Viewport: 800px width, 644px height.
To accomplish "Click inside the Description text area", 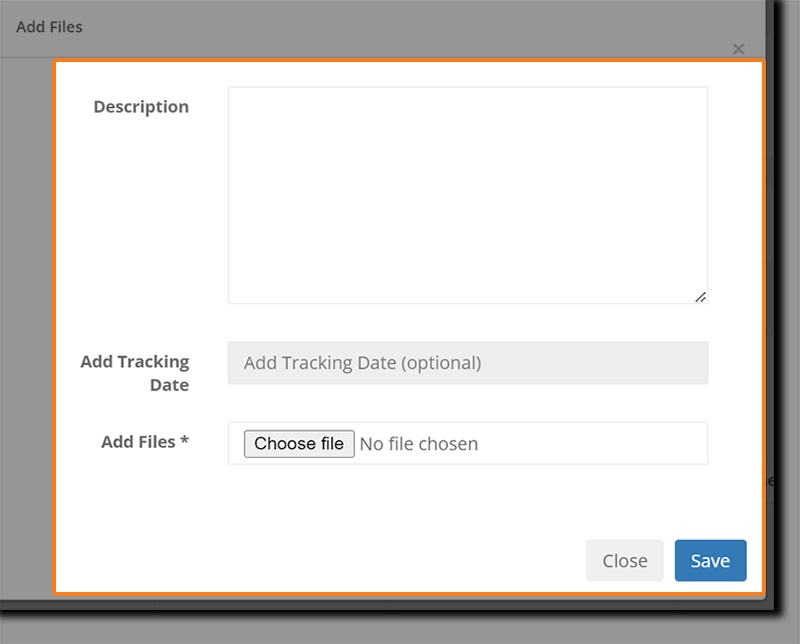I will click(x=467, y=195).
